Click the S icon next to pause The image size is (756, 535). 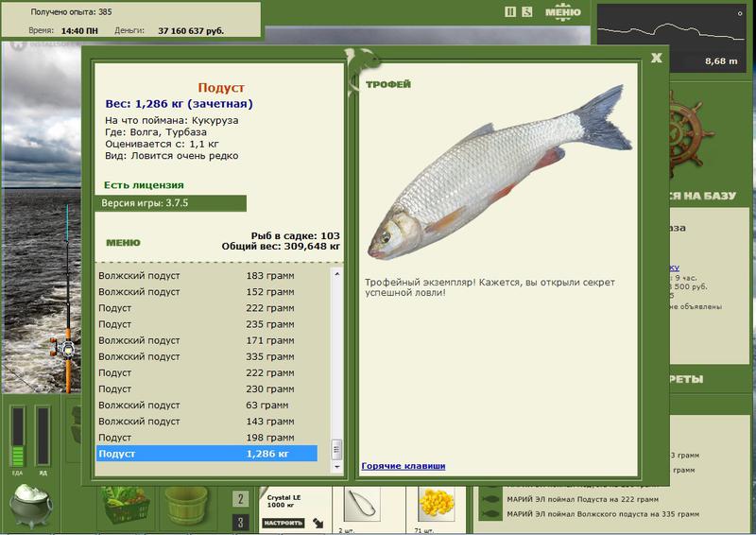[527, 12]
